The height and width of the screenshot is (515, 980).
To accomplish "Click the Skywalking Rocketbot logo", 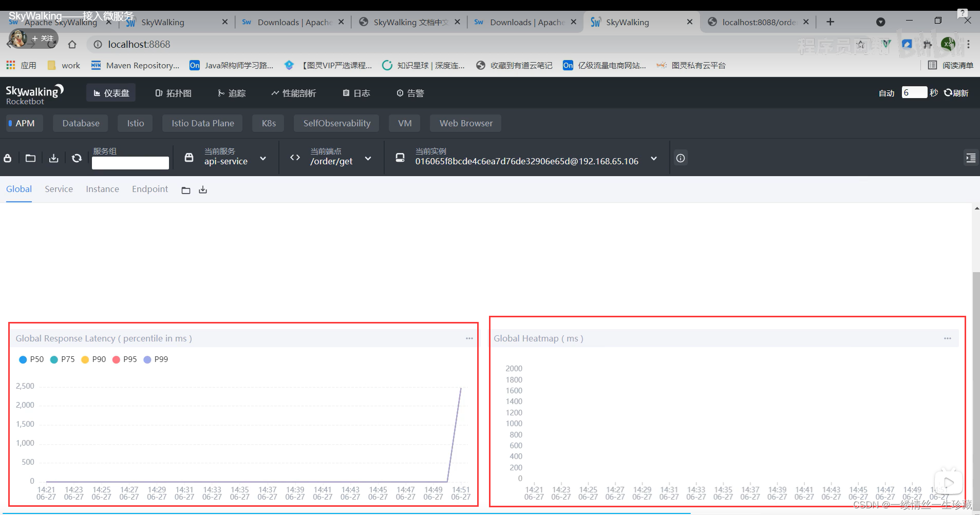I will coord(34,94).
